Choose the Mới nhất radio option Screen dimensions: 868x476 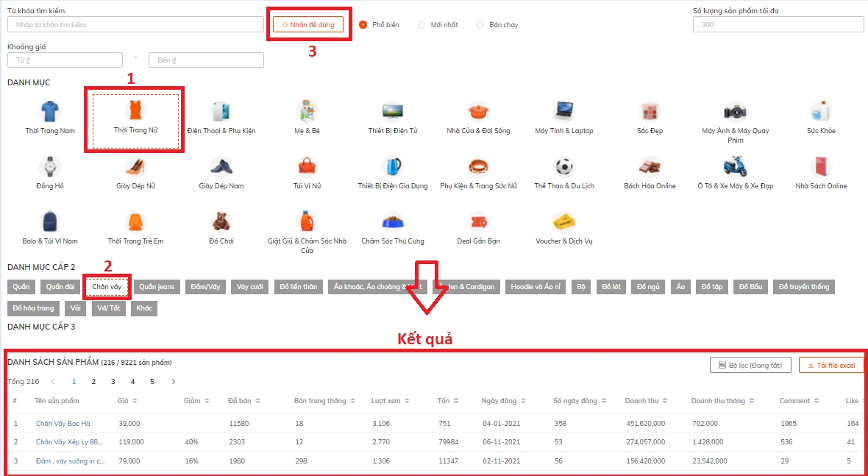tap(421, 24)
